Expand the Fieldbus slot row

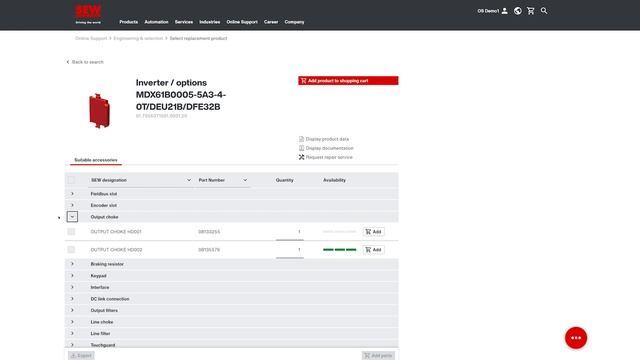point(72,194)
